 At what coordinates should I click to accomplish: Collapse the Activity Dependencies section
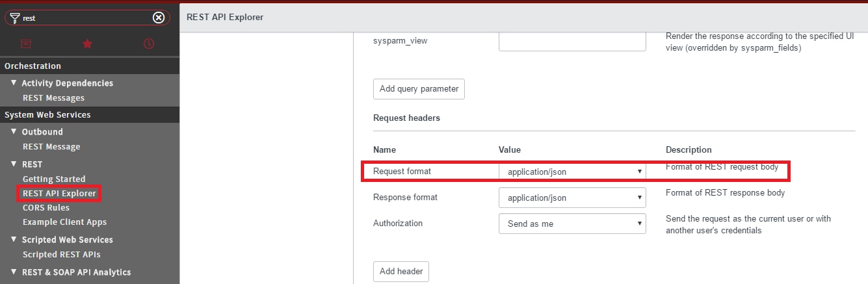pyautogui.click(x=14, y=83)
